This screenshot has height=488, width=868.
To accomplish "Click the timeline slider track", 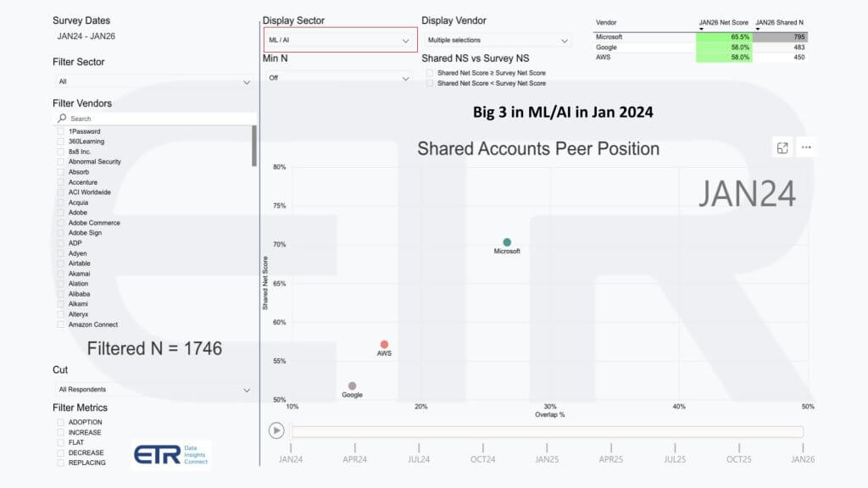I will (547, 431).
